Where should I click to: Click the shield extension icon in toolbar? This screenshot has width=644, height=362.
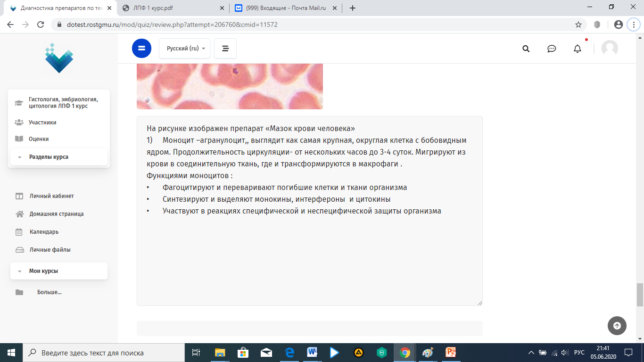597,25
